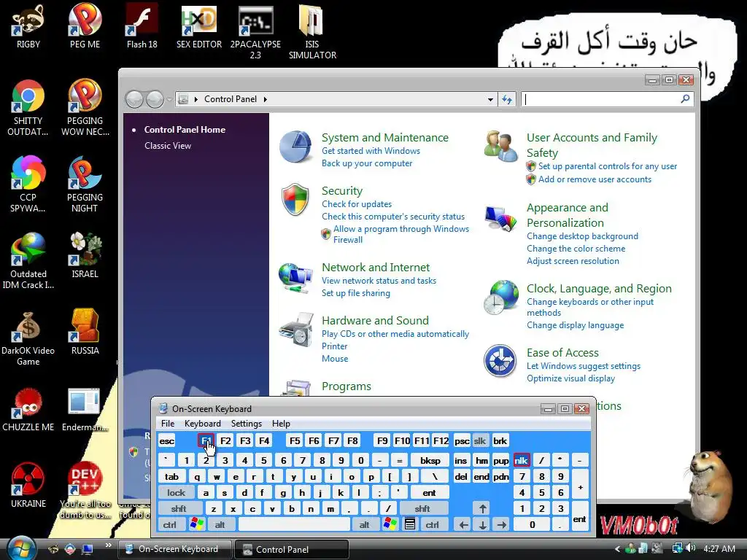Click the search magnifier icon in Control Panel
The image size is (747, 560).
(x=685, y=99)
